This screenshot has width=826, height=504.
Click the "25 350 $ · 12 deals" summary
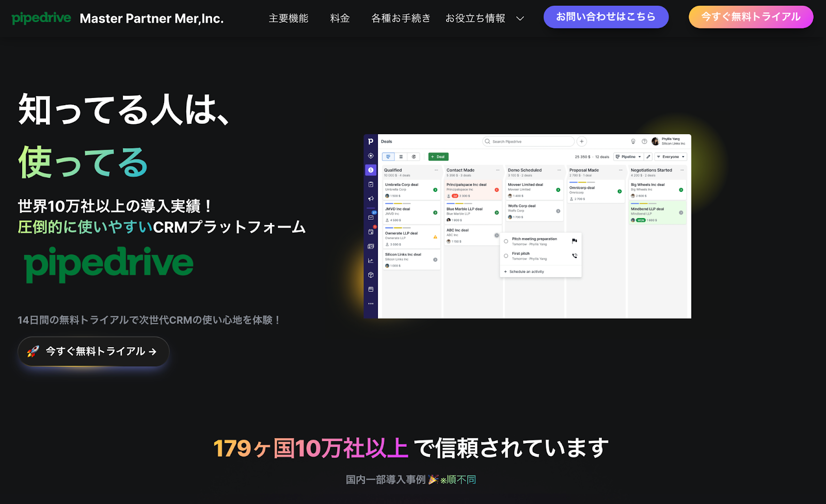pyautogui.click(x=592, y=157)
